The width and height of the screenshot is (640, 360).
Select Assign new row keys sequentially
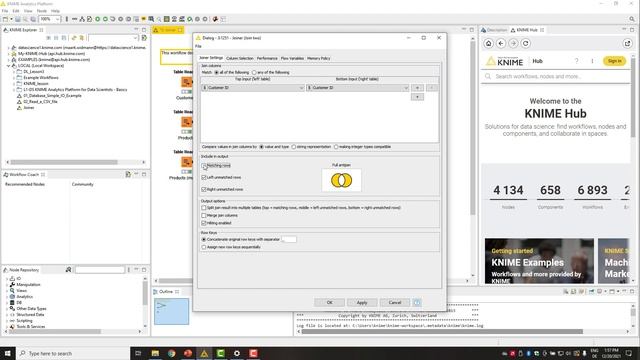click(204, 247)
